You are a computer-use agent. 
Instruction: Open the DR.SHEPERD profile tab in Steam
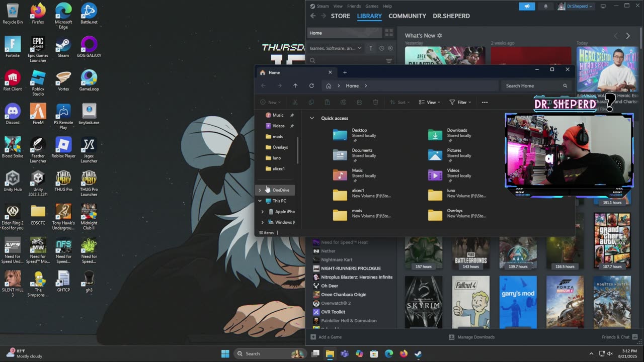click(451, 16)
